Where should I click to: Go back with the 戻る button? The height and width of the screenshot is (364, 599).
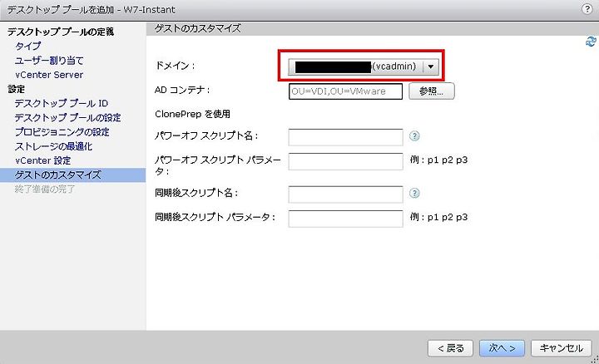point(450,348)
